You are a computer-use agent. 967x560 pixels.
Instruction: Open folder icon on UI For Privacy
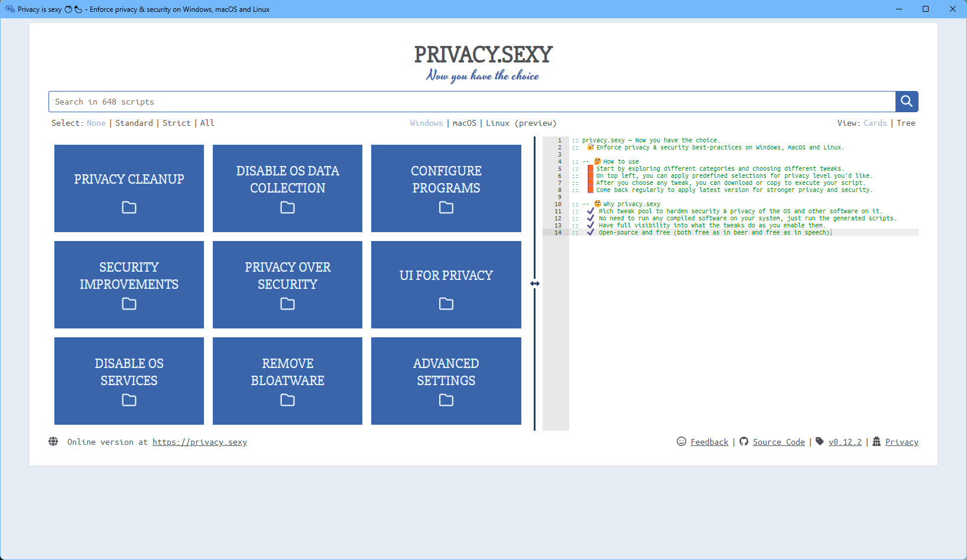tap(446, 304)
